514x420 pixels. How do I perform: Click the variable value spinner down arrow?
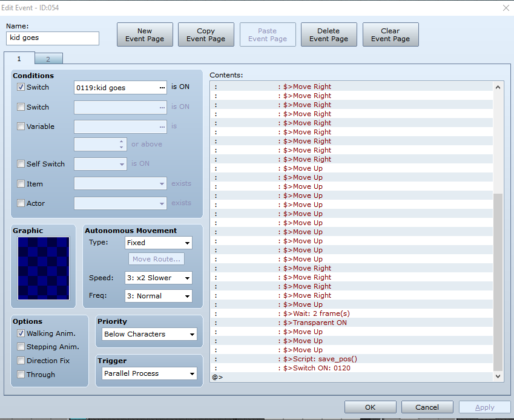[x=120, y=146]
